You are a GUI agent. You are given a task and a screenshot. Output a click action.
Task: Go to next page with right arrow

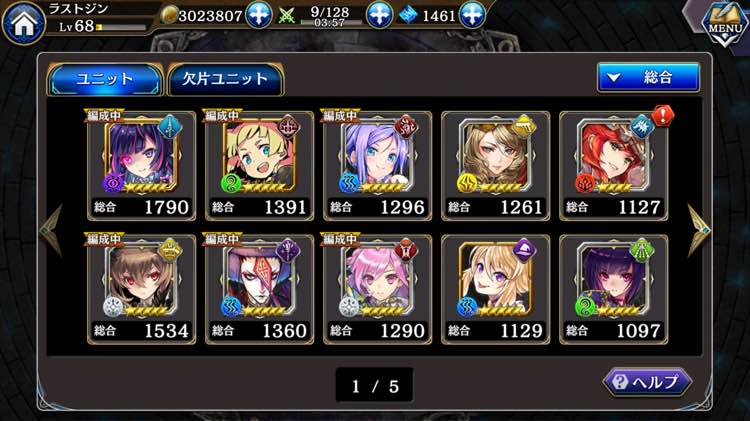pyautogui.click(x=699, y=231)
